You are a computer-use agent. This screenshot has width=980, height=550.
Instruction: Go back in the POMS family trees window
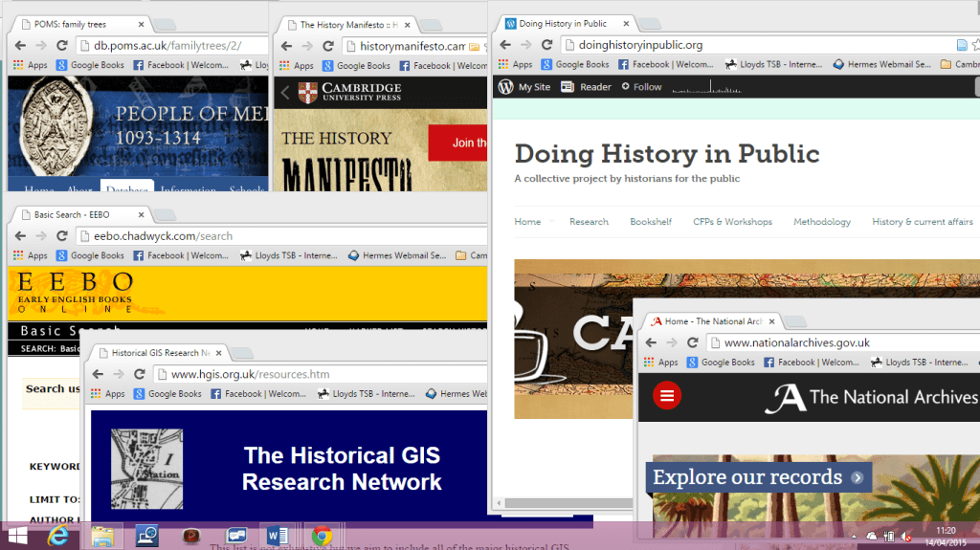(21, 46)
